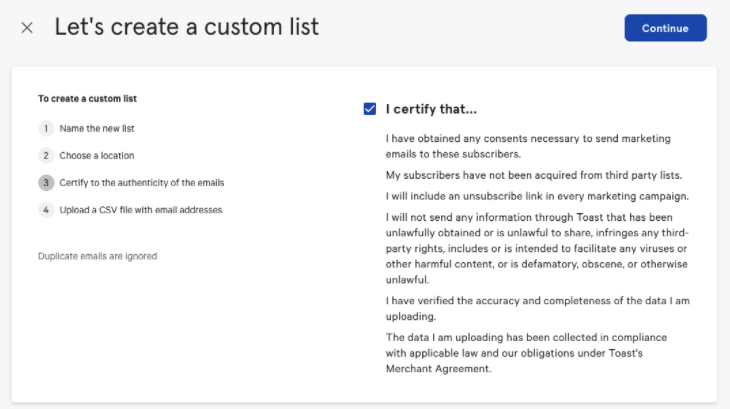Click the unsubscribe link statement
This screenshot has height=409, width=730.
point(537,195)
